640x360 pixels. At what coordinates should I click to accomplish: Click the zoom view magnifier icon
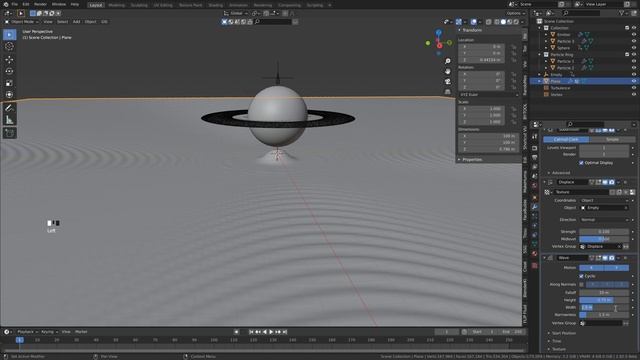click(x=448, y=61)
